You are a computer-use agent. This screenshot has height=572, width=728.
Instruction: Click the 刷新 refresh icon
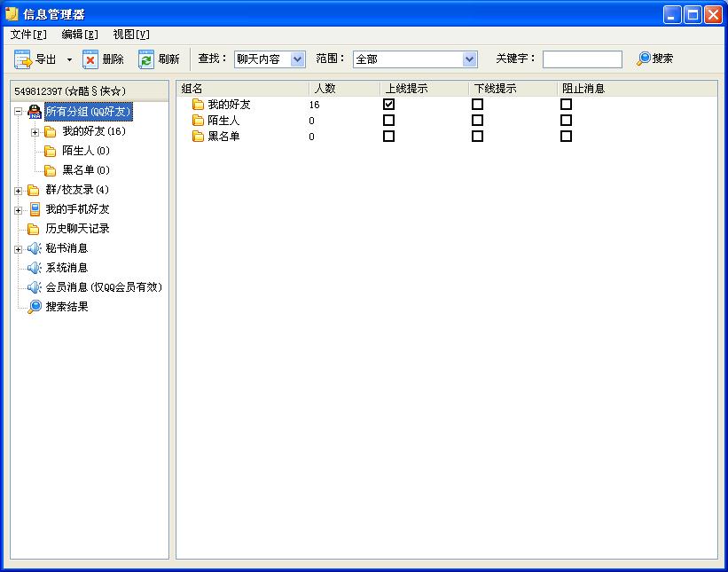click(x=145, y=59)
